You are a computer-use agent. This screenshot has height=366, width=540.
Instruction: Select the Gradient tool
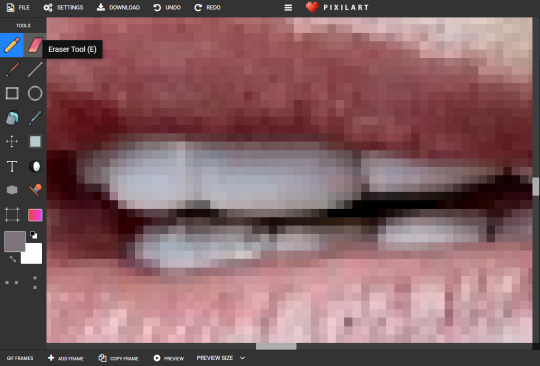[35, 215]
